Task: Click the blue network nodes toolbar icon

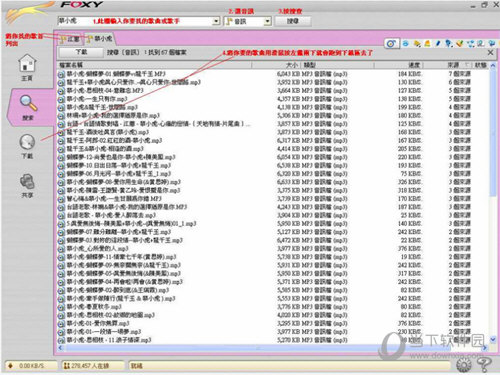Action: [x=470, y=43]
